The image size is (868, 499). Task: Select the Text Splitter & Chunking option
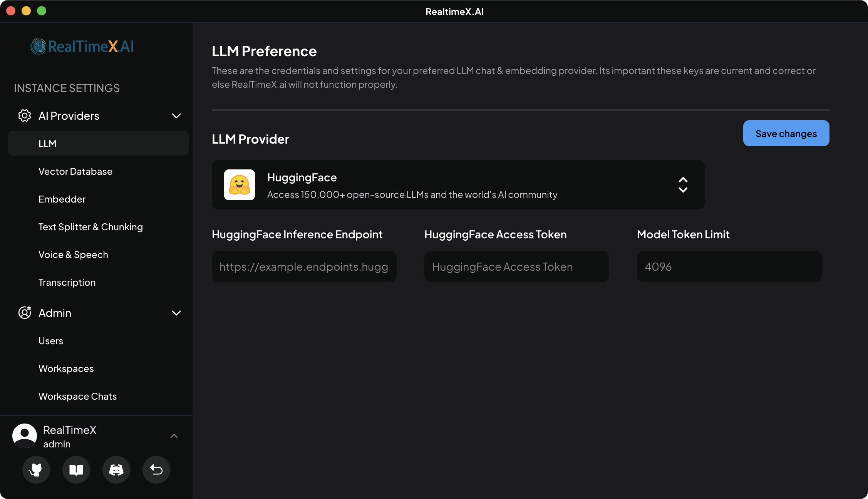90,226
